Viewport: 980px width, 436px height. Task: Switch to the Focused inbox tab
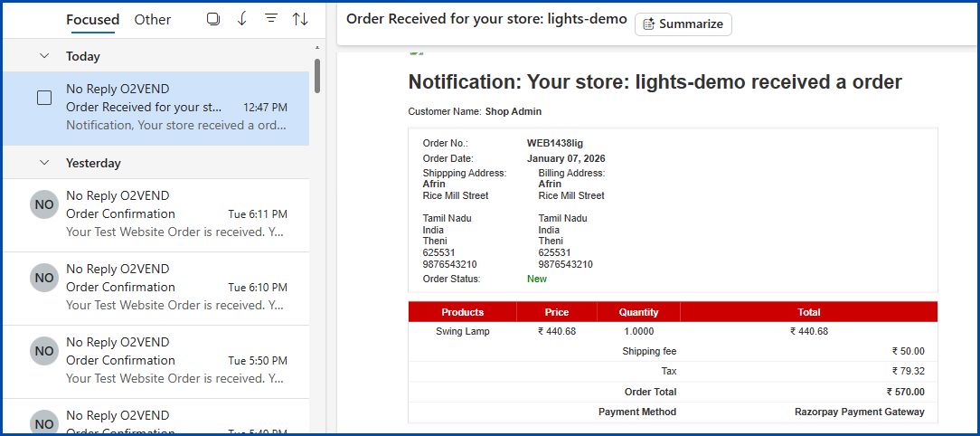(92, 19)
